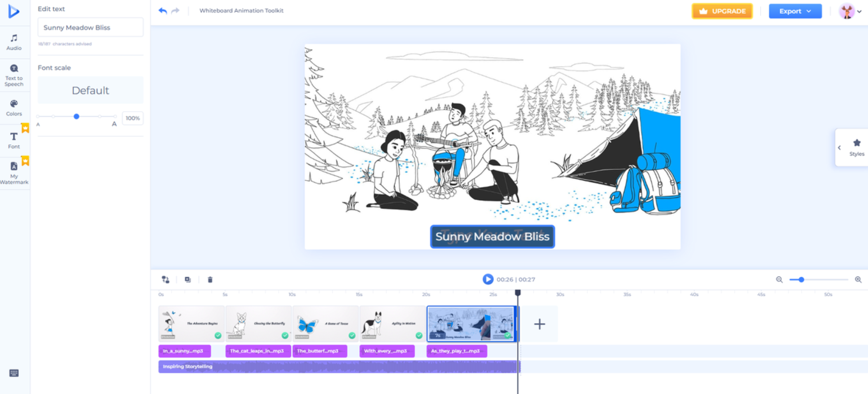Redo the last undone action

[x=175, y=11]
